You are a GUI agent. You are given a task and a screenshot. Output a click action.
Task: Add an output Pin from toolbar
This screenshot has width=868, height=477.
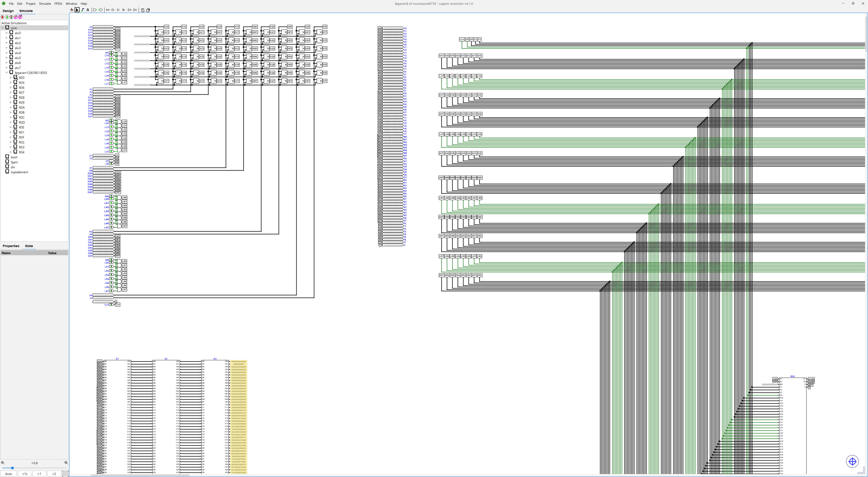pos(100,10)
